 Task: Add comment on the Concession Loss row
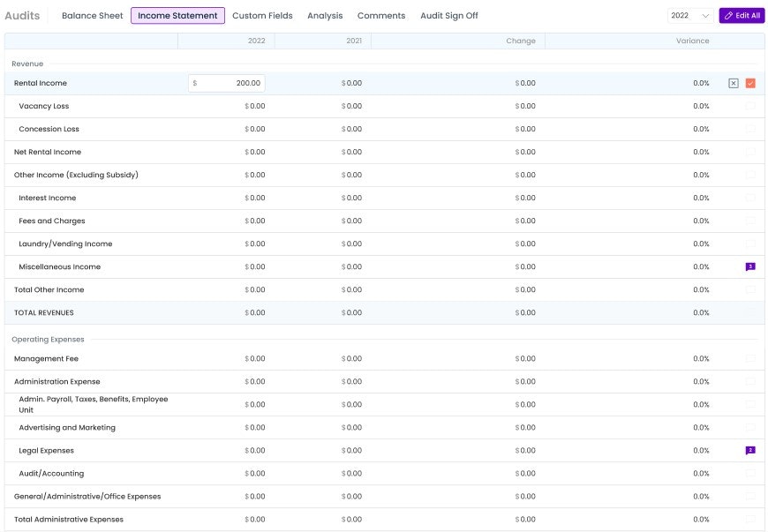pos(750,129)
